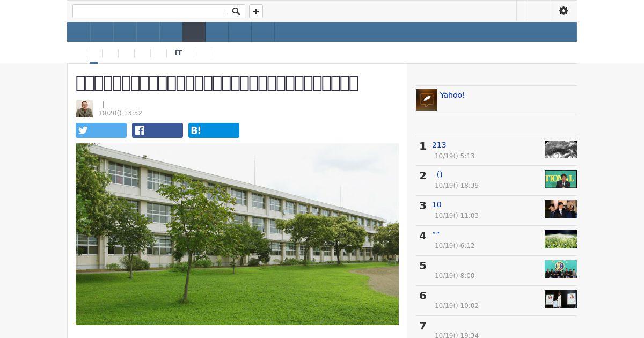Click flower field thumbnail of item 4

coord(561,239)
